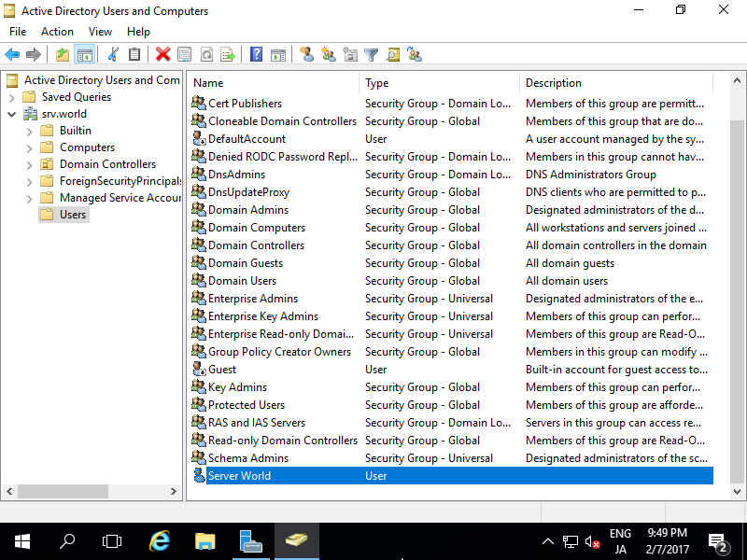Select the Computers container in the tree

pos(87,147)
